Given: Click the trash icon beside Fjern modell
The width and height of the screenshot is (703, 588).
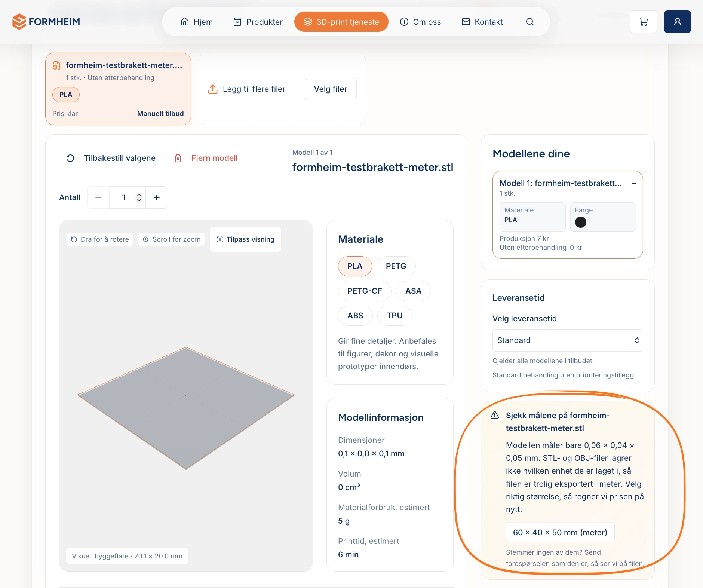Looking at the screenshot, I should pos(178,158).
